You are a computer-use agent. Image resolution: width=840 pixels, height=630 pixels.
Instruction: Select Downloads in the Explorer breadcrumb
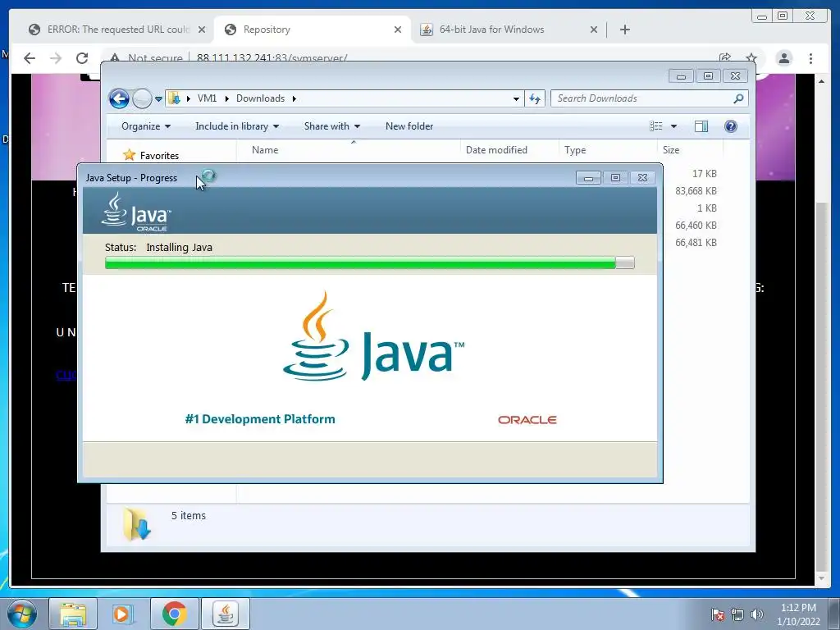[x=260, y=98]
